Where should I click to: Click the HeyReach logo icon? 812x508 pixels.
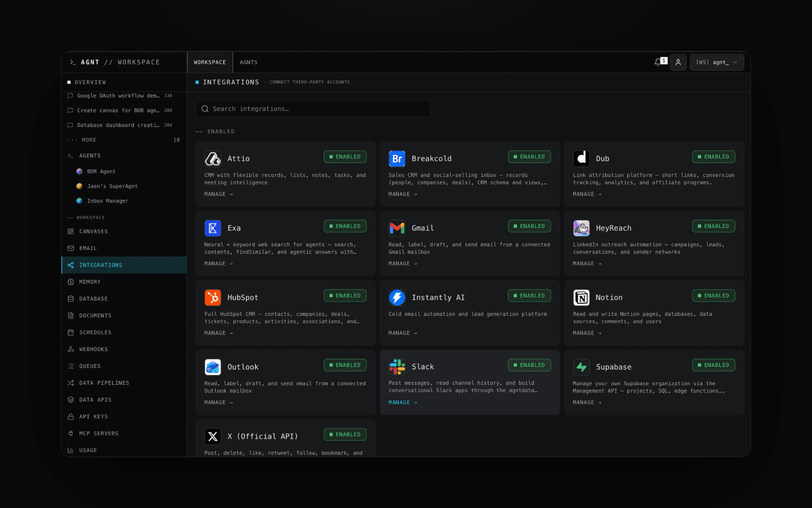tap(581, 228)
